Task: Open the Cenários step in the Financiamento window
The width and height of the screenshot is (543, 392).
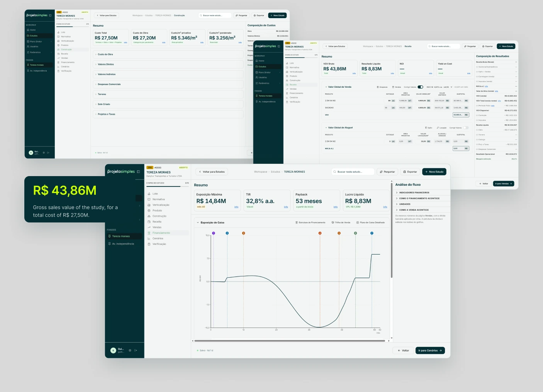Action: (x=158, y=238)
